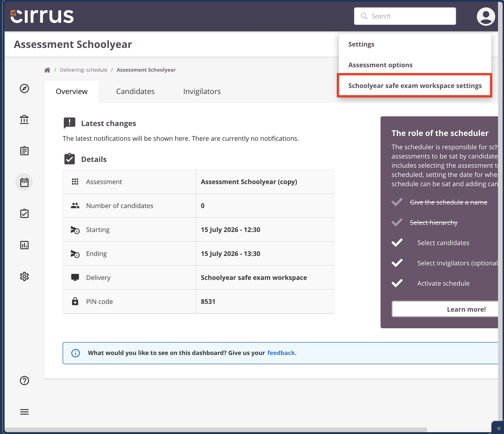The width and height of the screenshot is (504, 434).
Task: Open the clipboard assessments sidebar icon
Action: [x=24, y=151]
